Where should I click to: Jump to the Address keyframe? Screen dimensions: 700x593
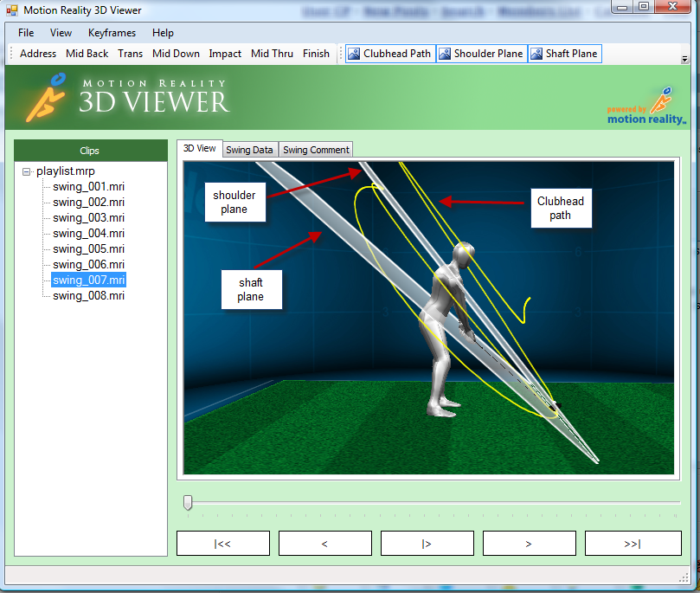[x=38, y=54]
